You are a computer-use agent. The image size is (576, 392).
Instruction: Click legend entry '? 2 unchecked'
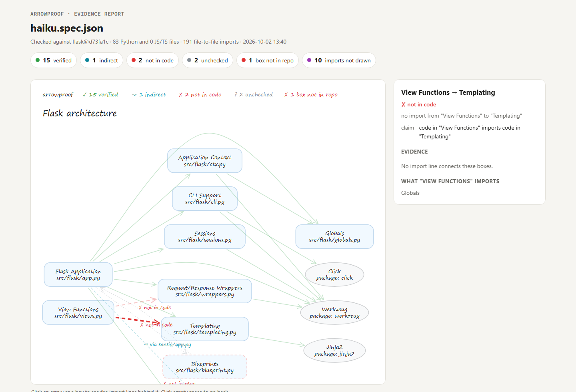[x=254, y=95]
